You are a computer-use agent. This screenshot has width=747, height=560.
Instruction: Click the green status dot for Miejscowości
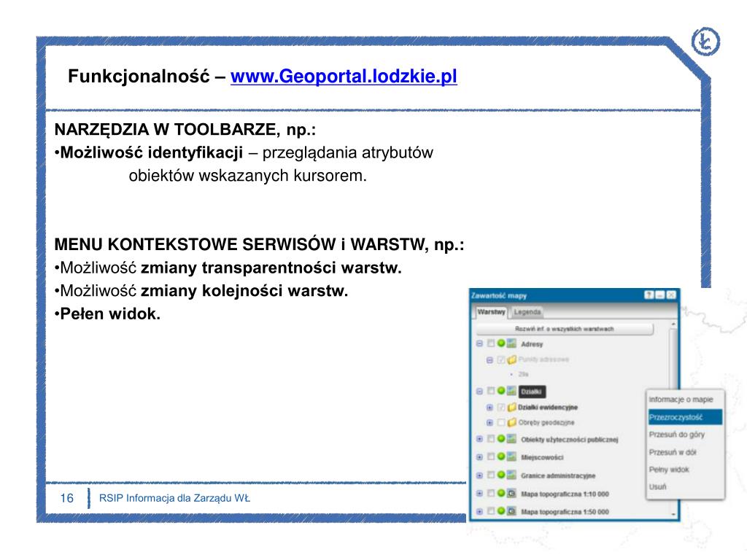pyautogui.click(x=501, y=456)
